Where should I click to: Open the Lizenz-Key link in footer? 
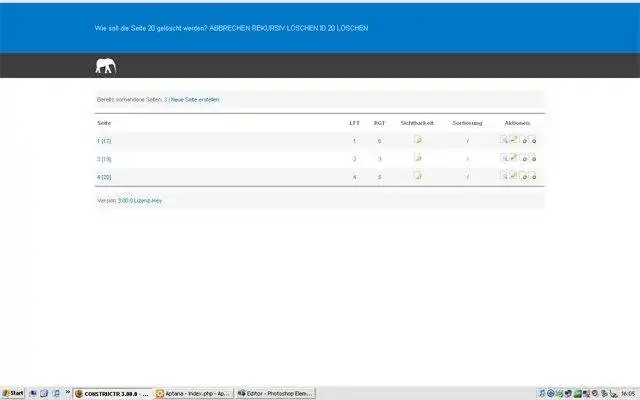(x=148, y=201)
